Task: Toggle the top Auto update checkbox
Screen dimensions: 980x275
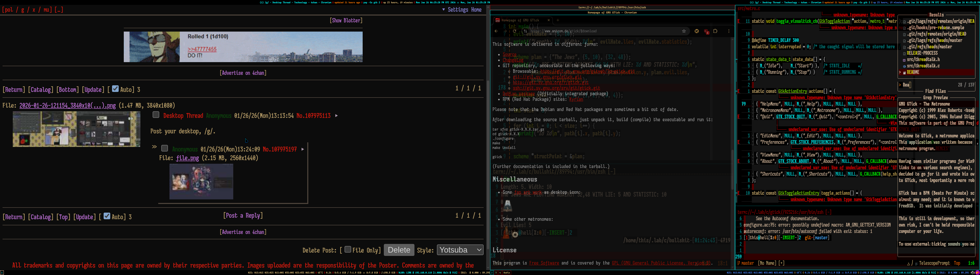Action: [115, 89]
